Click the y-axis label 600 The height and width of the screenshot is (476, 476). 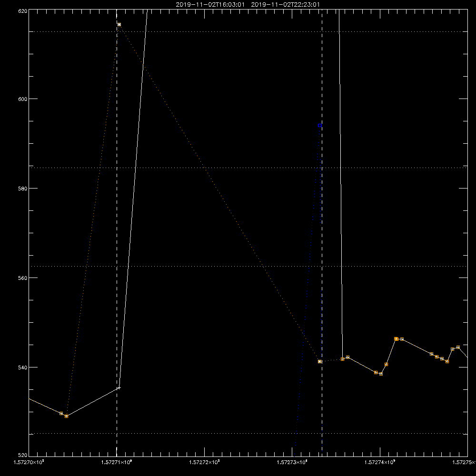point(23,99)
